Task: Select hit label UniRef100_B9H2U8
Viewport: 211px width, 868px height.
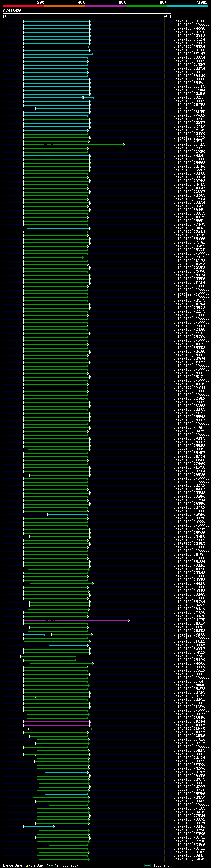Action: pyautogui.click(x=189, y=50)
